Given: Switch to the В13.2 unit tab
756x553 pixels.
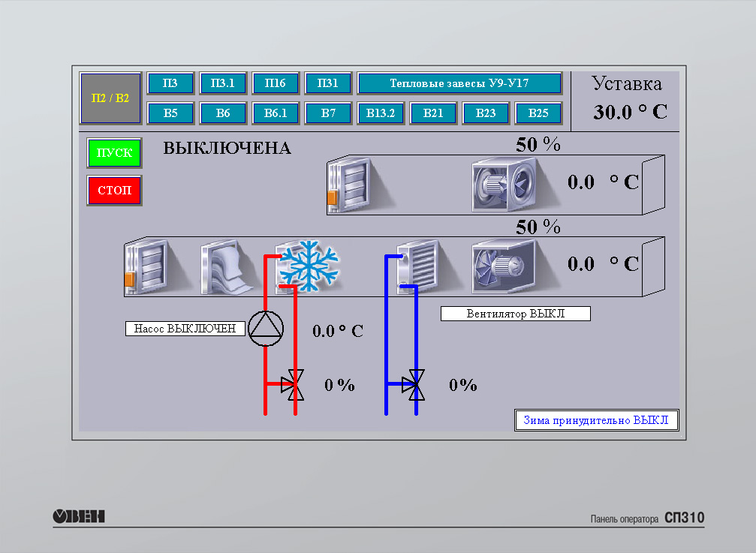Looking at the screenshot, I should coord(381,113).
